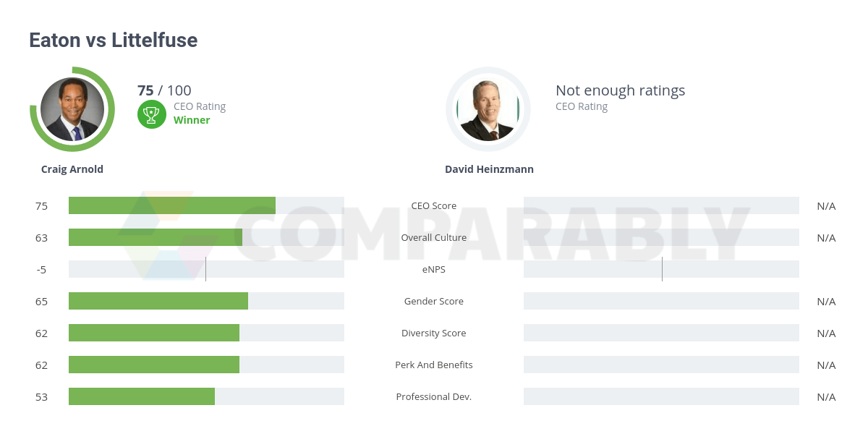Viewport: 868px width, 434px height.
Task: Click David Heinzmann's profile photo
Action: coord(488,109)
